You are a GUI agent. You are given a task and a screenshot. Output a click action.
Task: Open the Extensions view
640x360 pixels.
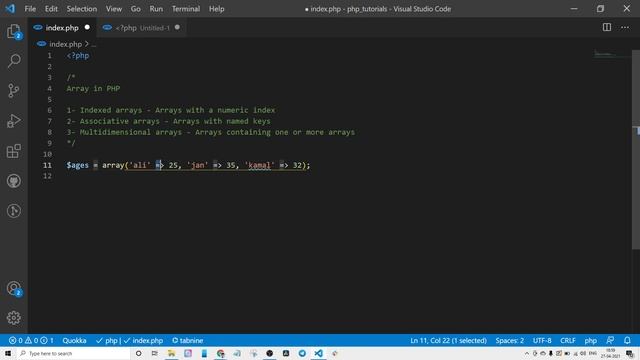tap(13, 151)
